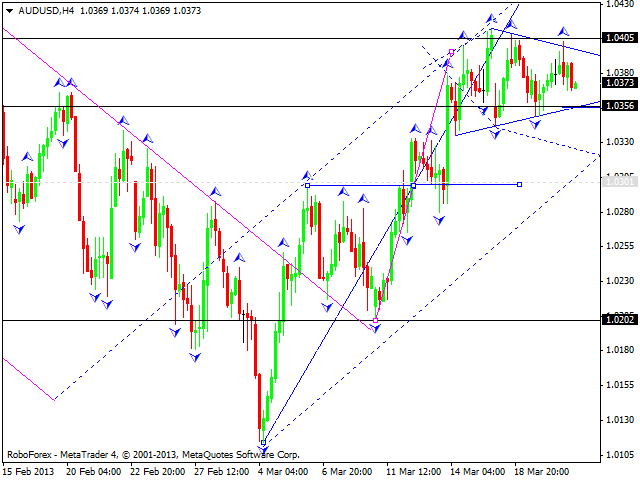Image resolution: width=640 pixels, height=480 pixels.
Task: Click the 15 Feb 2013 date label
Action: click(x=27, y=471)
